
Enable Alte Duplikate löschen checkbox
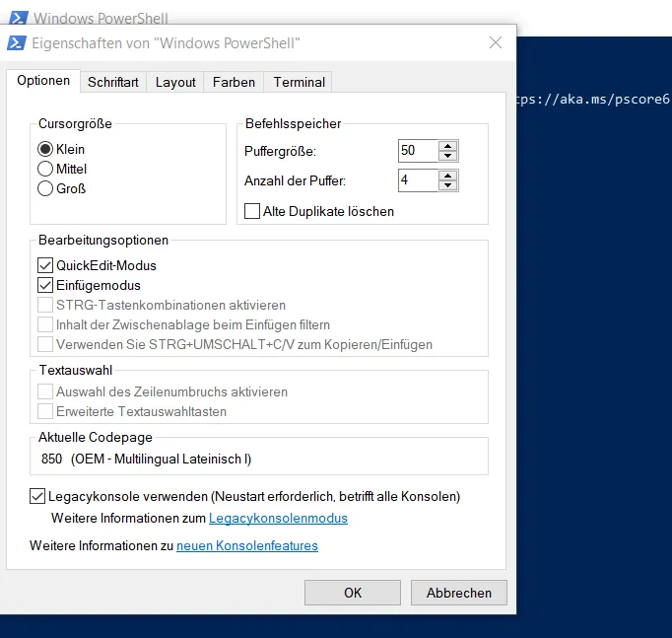252,211
